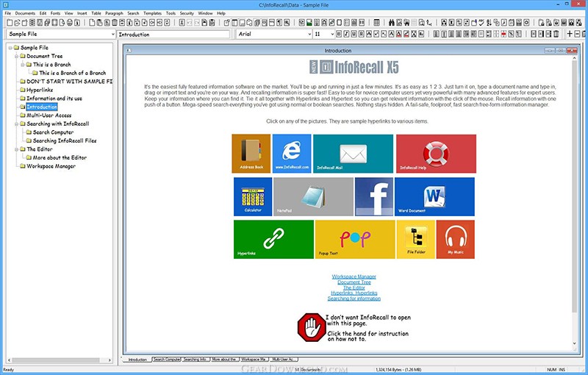Viewport: 588px width, 375px height.
Task: Click the sort arrows toolbar icon
Action: (489, 23)
